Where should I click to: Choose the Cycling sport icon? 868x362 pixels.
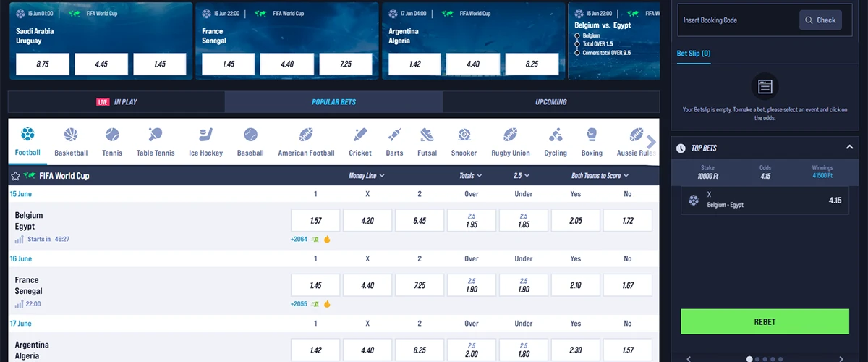coord(556,135)
